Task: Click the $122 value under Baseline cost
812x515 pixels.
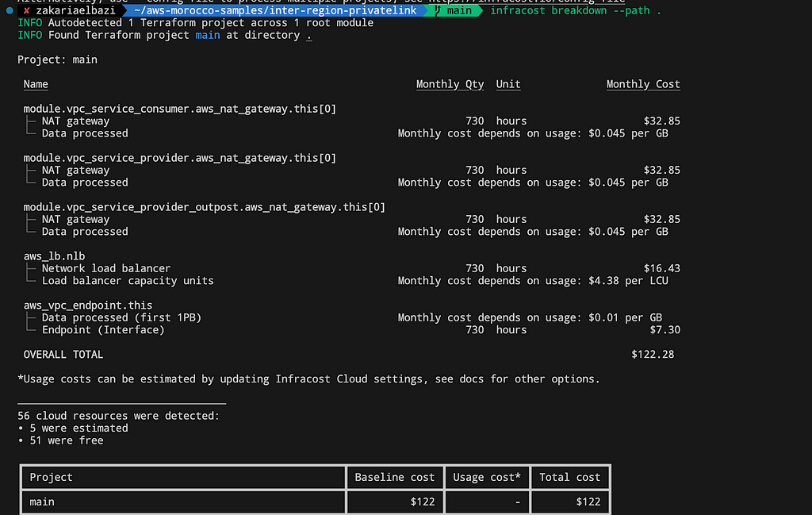Action: pos(423,502)
